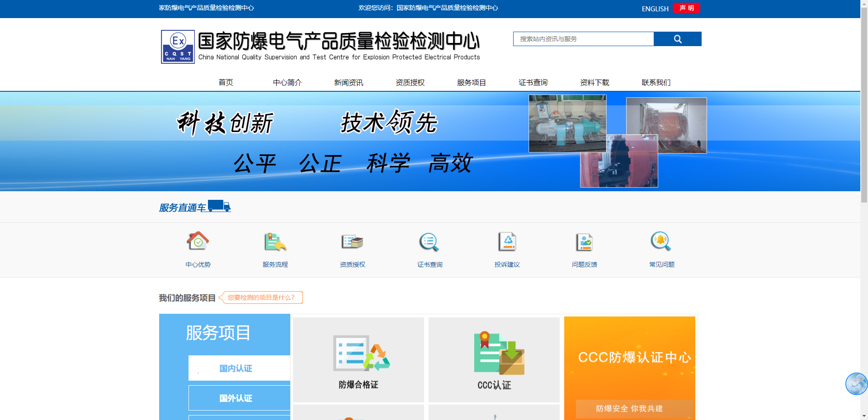Switch to the 国外认证 tab

(236, 398)
